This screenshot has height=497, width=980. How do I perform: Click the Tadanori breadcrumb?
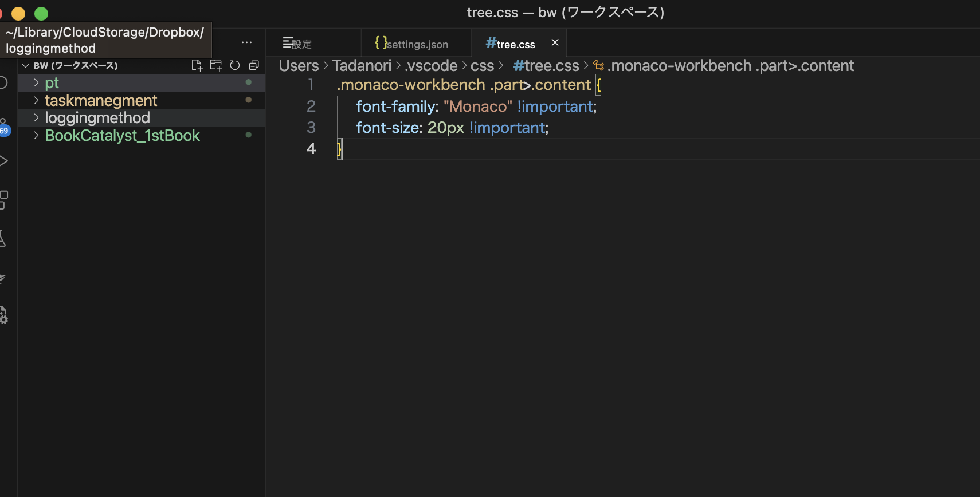(362, 66)
